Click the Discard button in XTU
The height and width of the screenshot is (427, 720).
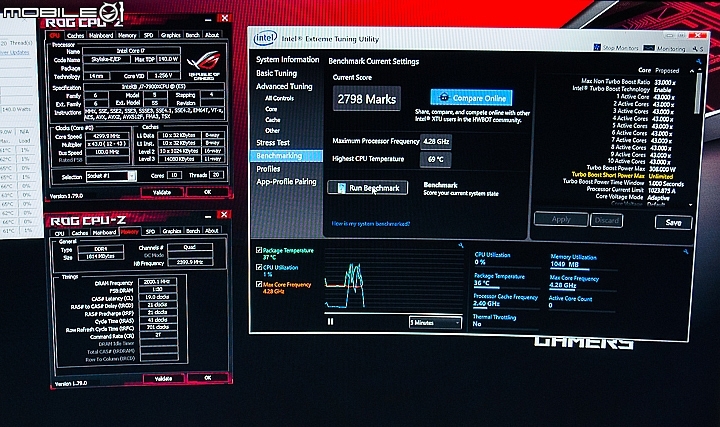point(607,220)
